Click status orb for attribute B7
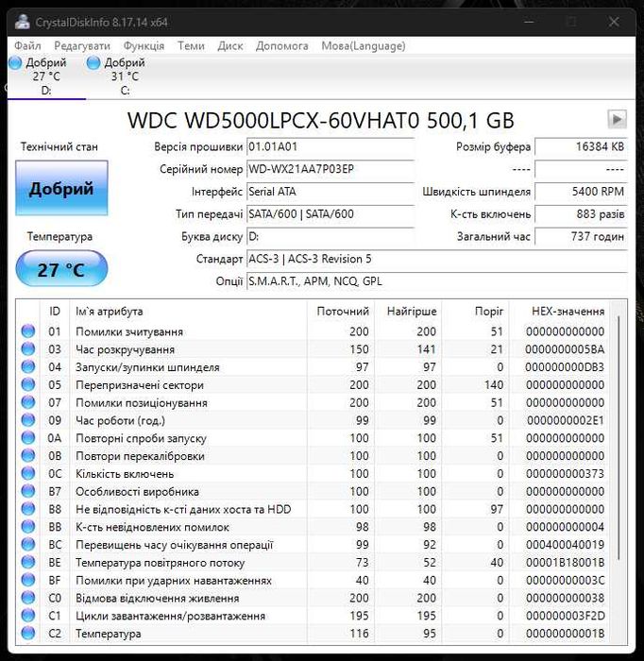644x661 pixels. 28,491
